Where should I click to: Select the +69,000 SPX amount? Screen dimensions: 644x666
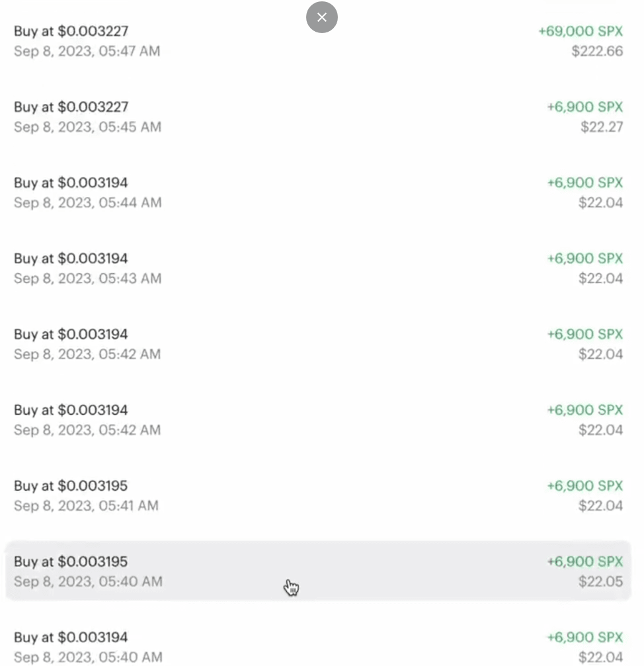click(581, 31)
